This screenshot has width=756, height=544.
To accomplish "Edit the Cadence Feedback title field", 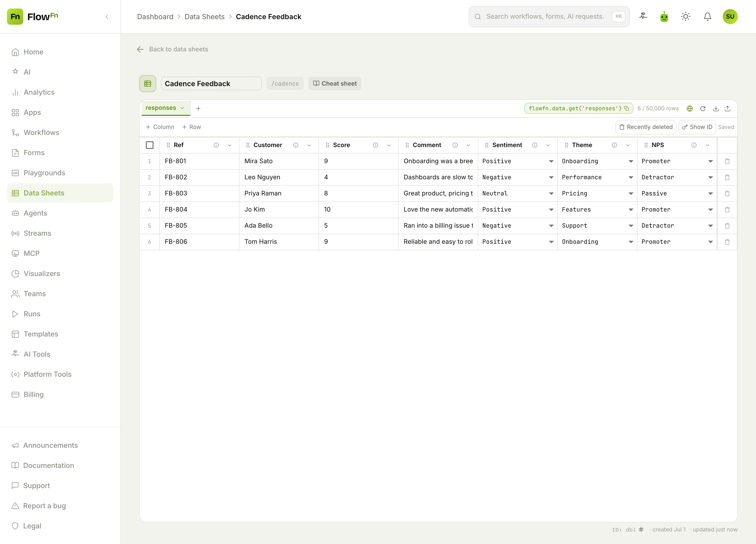I will 211,84.
